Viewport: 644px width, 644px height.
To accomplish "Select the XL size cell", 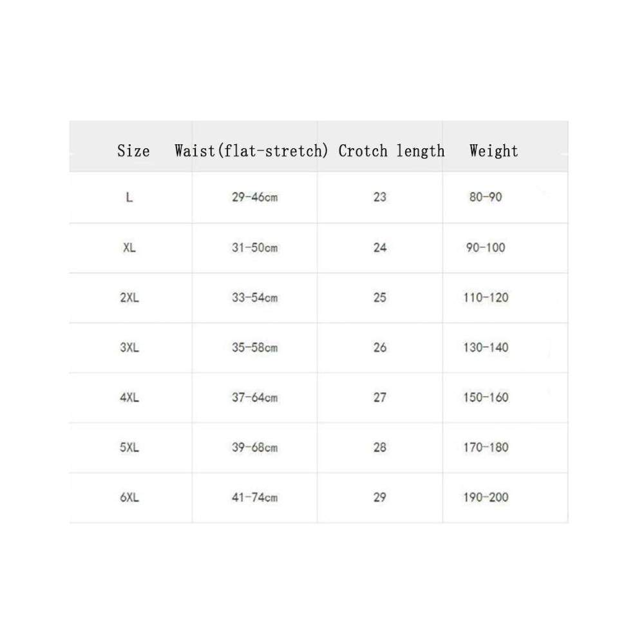I will [x=129, y=248].
